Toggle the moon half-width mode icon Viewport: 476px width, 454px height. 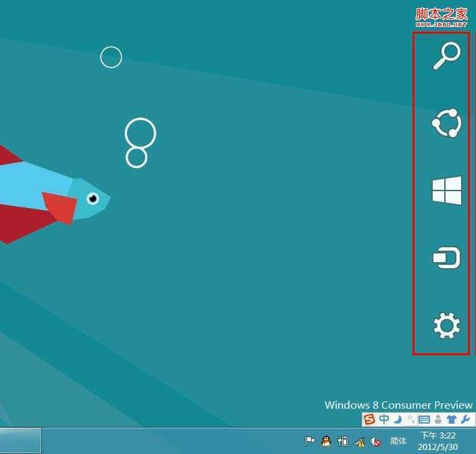coord(398,420)
